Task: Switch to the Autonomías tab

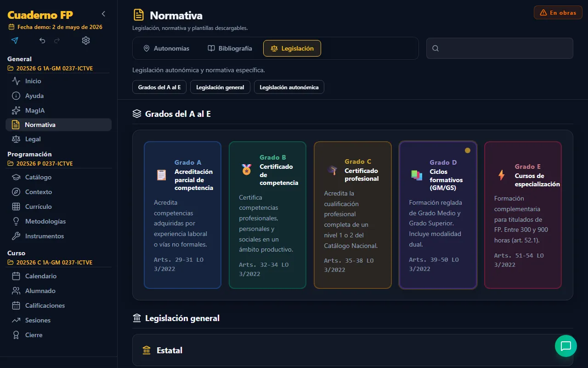Action: click(166, 48)
